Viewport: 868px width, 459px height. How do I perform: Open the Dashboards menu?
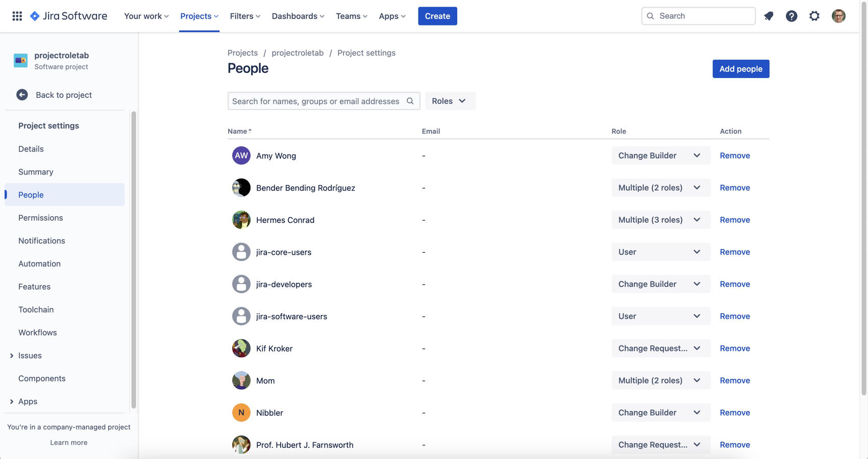coord(298,16)
